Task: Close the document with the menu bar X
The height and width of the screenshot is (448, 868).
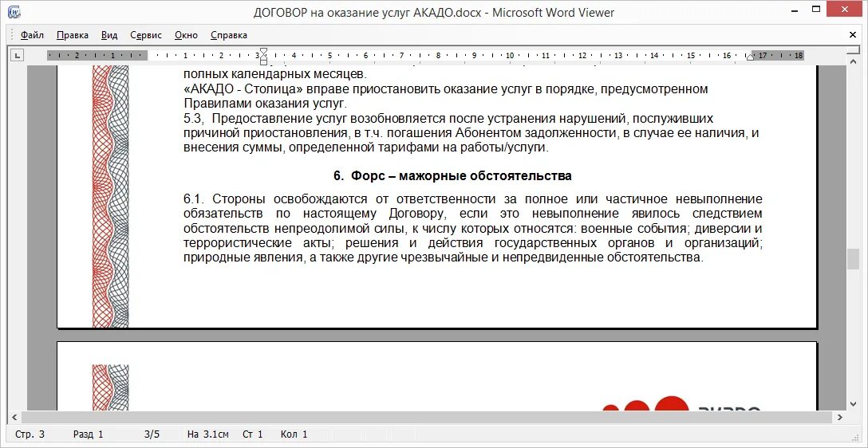Action: pyautogui.click(x=853, y=35)
